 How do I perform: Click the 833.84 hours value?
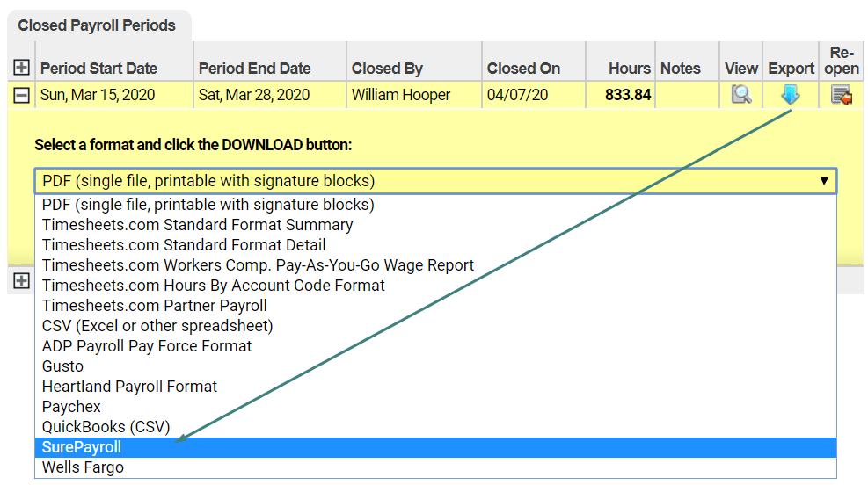pyautogui.click(x=628, y=95)
